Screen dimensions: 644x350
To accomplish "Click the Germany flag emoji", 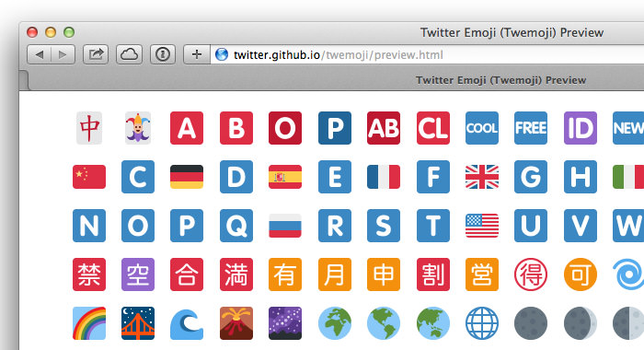I will pos(187,177).
